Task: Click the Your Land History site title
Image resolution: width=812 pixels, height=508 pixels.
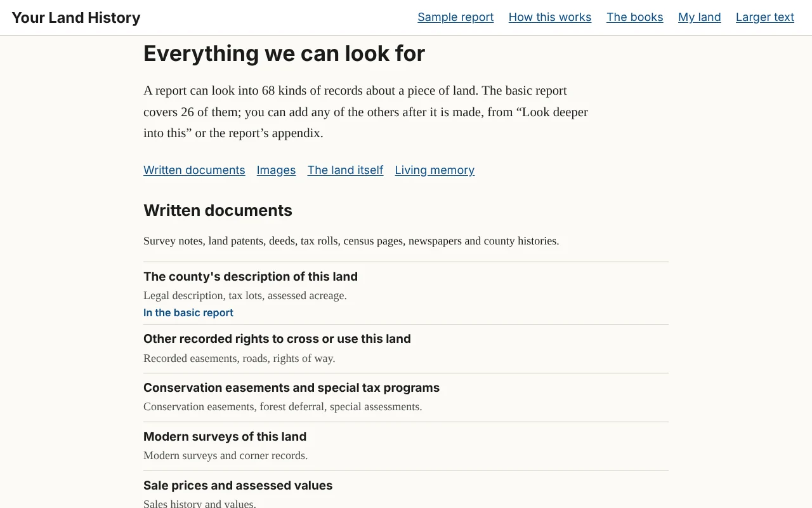Action: [76, 18]
